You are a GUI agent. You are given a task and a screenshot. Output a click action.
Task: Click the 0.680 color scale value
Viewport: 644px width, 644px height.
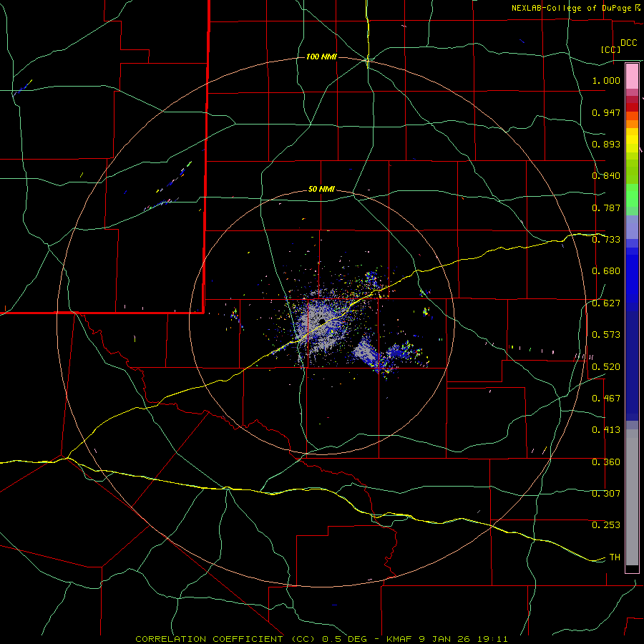pyautogui.click(x=606, y=271)
